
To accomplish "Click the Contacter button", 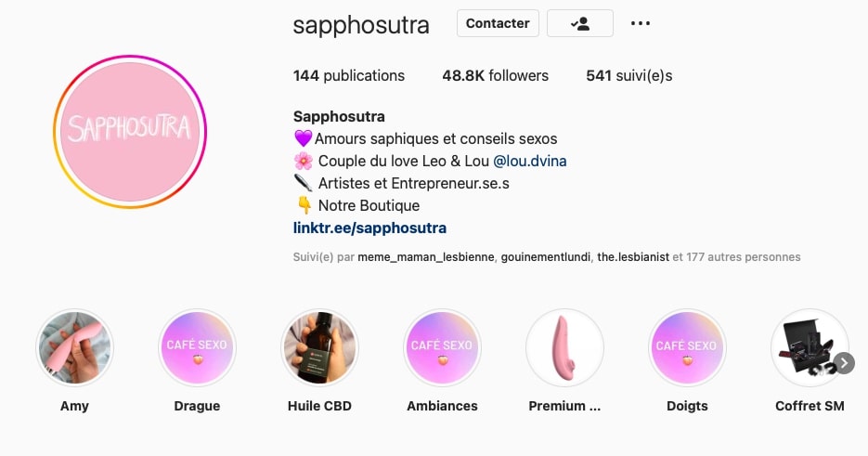I will click(498, 23).
